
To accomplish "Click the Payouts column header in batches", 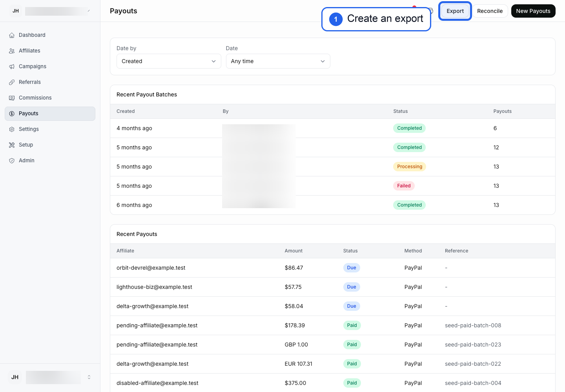I will click(503, 111).
